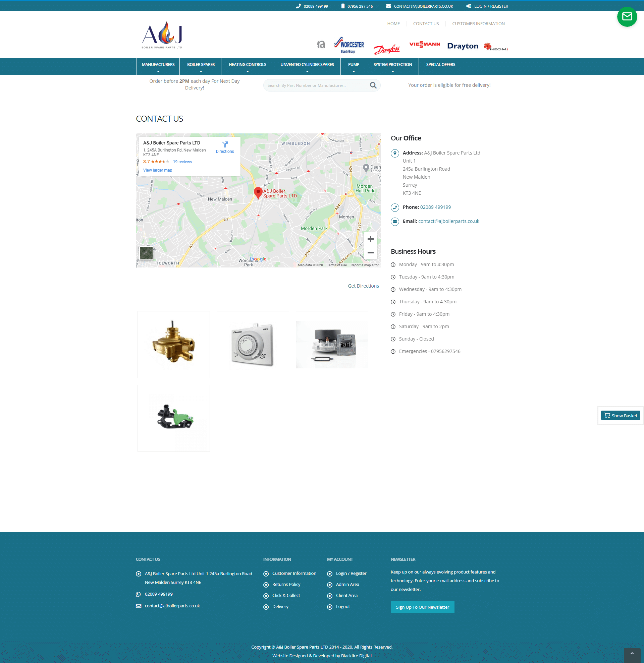Screen dimensions: 644x663
Task: Zoom in on the map
Action: click(x=370, y=239)
